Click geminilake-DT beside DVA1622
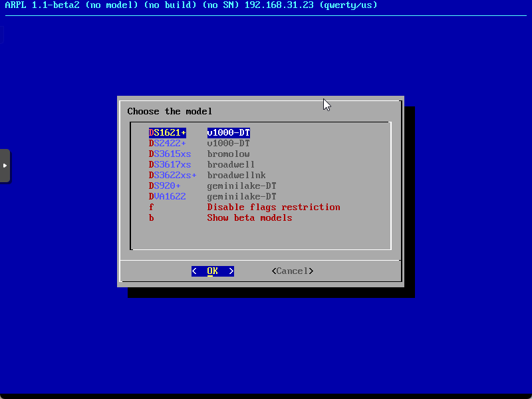This screenshot has height=399, width=532. [x=241, y=197]
